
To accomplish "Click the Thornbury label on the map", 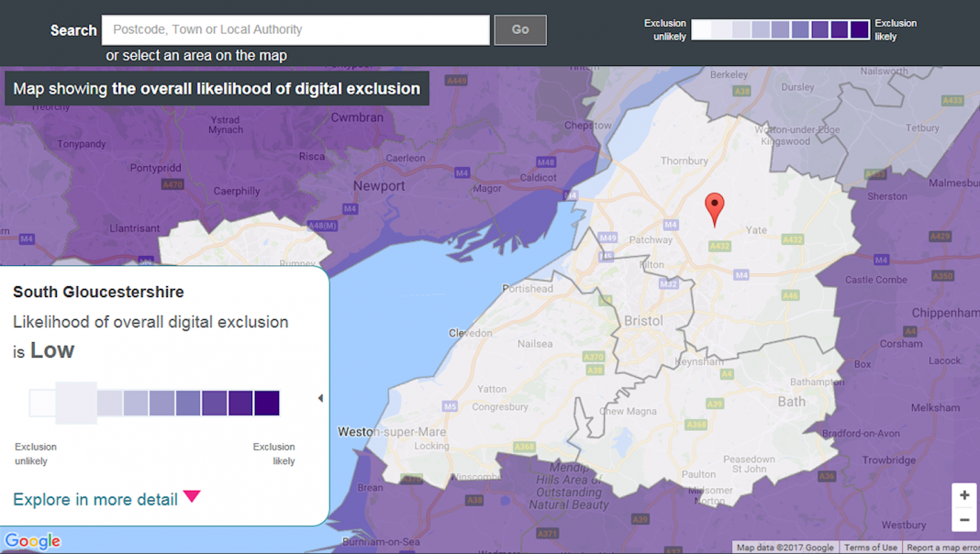I will click(x=685, y=161).
